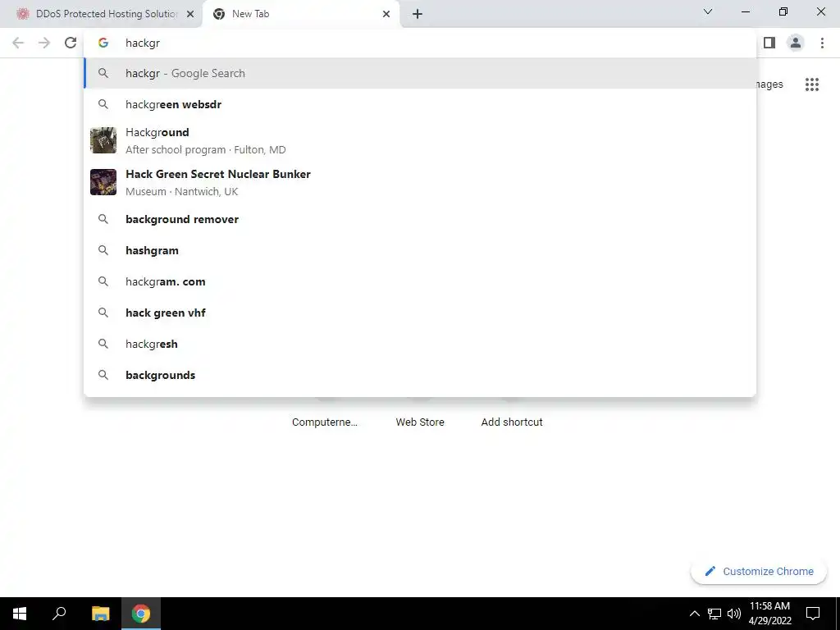The width and height of the screenshot is (840, 630).
Task: Pick the 'hackgram. com' suggestion
Action: point(420,281)
